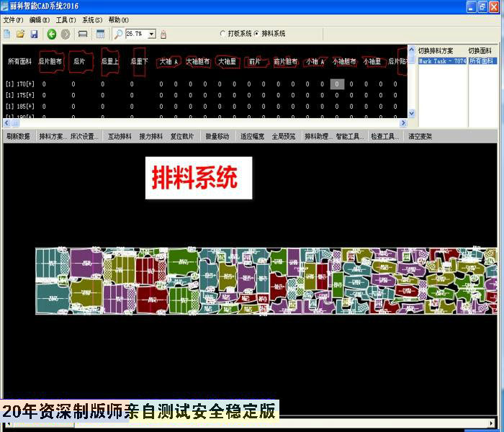This screenshot has height=432, width=504.
Task: Open file via folder icon
Action: coord(21,34)
